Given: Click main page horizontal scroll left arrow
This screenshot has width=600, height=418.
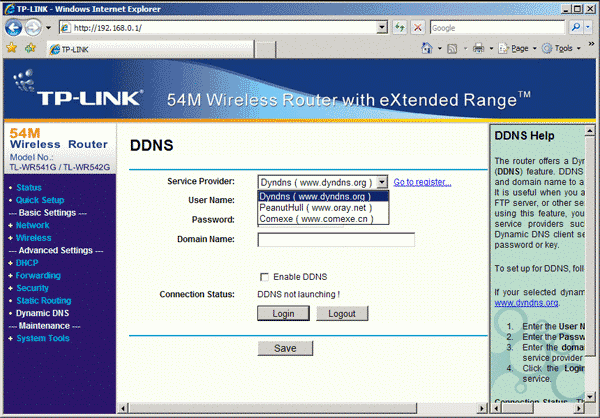Looking at the screenshot, I should [123, 408].
